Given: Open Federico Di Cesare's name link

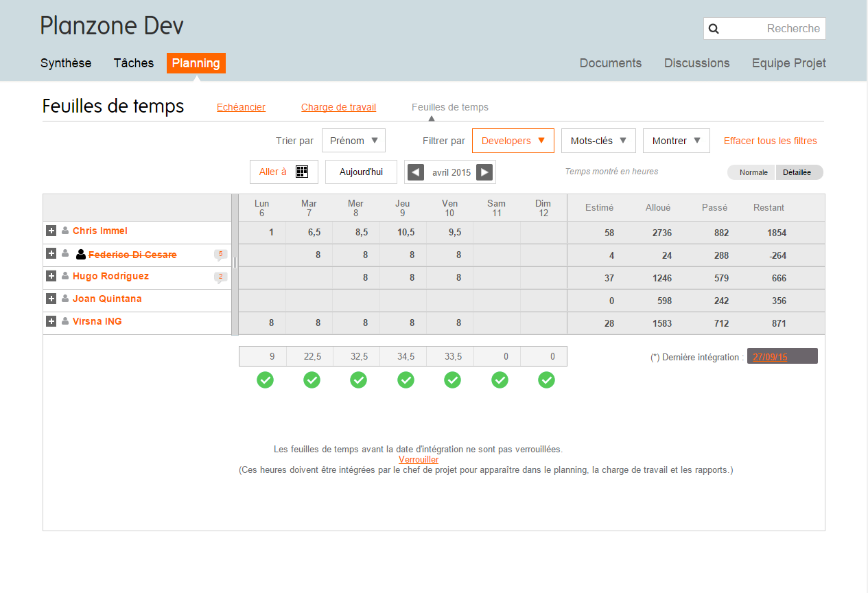Looking at the screenshot, I should (x=132, y=255).
